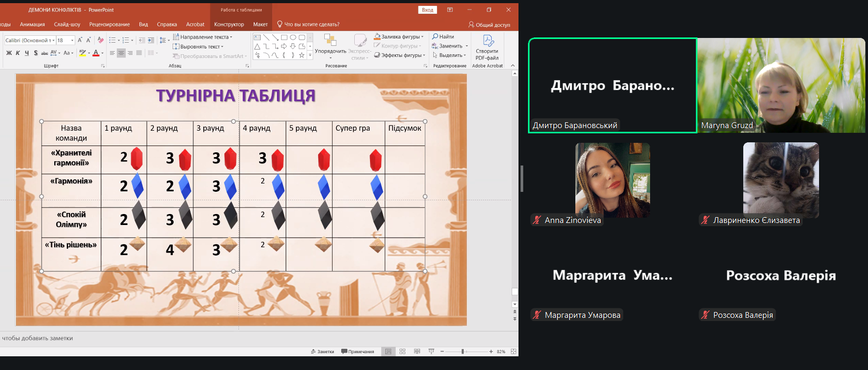This screenshot has height=370, width=868.
Task: Click the increase font size icon
Action: click(80, 40)
